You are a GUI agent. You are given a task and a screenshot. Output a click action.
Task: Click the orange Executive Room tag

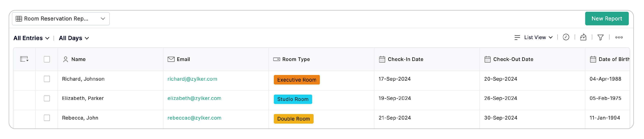point(297,80)
